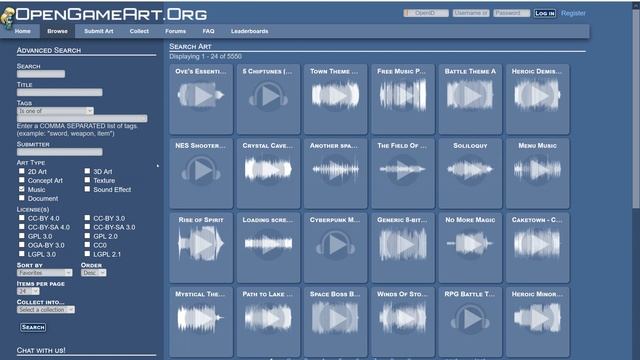Screen dimensions: 640x360
Task: Focus the Submitter input field
Action: [x=60, y=152]
